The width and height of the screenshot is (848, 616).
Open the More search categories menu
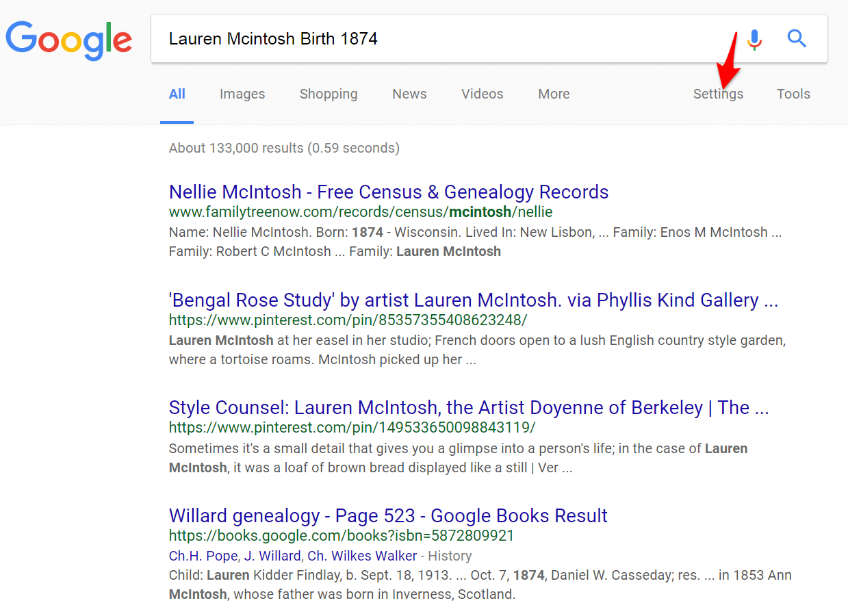pos(554,94)
